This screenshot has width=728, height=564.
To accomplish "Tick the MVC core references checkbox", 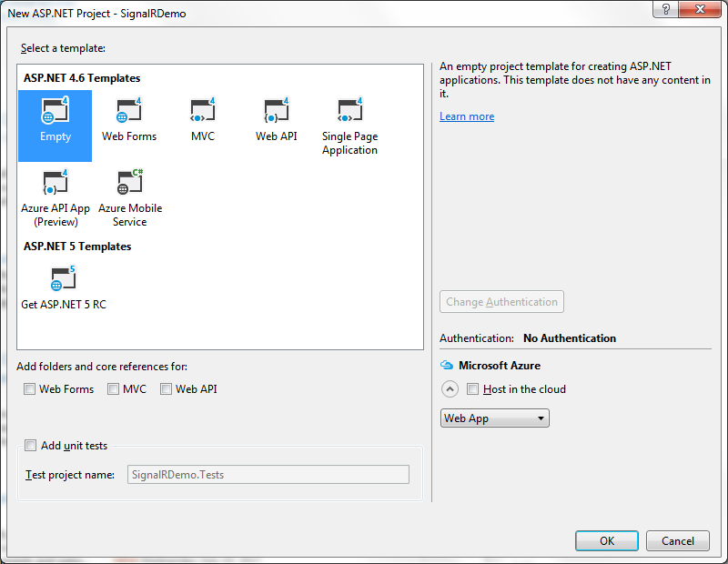I will [x=113, y=389].
